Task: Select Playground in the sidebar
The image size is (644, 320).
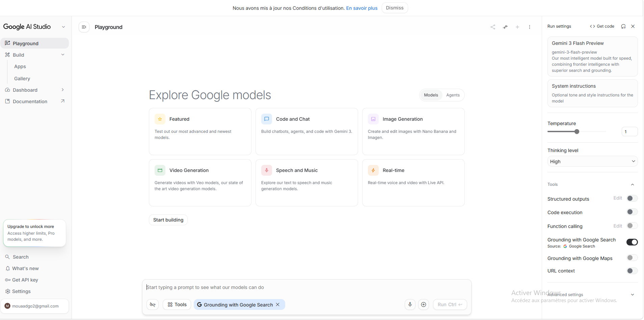Action: (x=35, y=43)
